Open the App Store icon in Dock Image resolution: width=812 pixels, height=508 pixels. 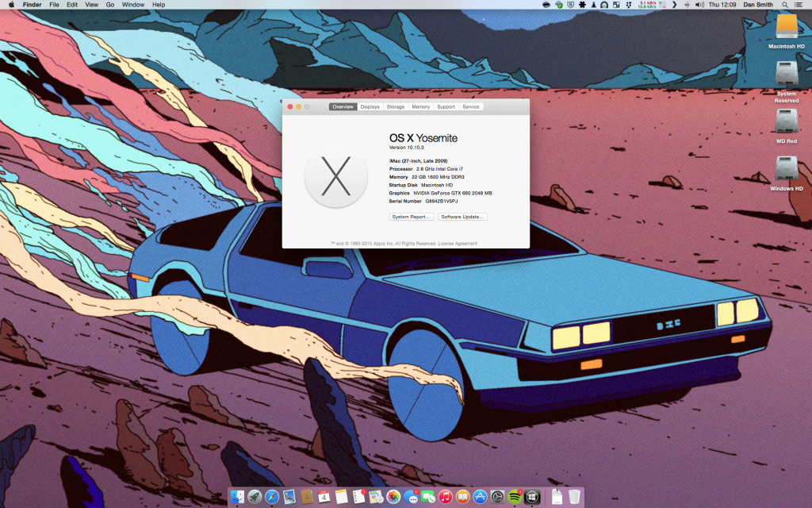480,497
